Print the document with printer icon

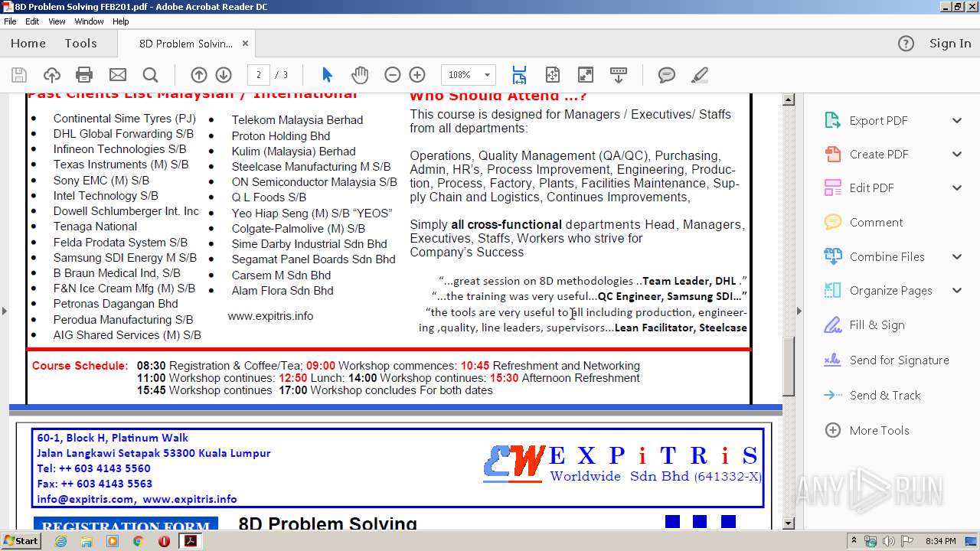click(84, 75)
